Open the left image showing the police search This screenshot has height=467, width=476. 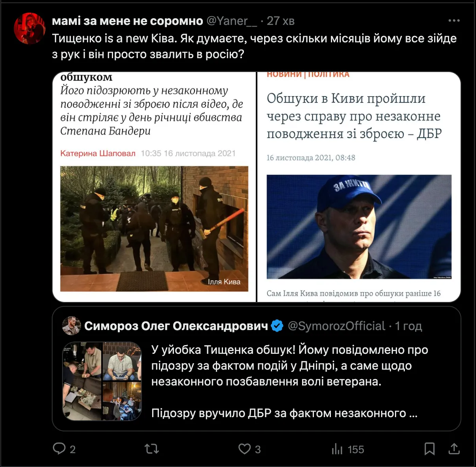[x=154, y=187]
